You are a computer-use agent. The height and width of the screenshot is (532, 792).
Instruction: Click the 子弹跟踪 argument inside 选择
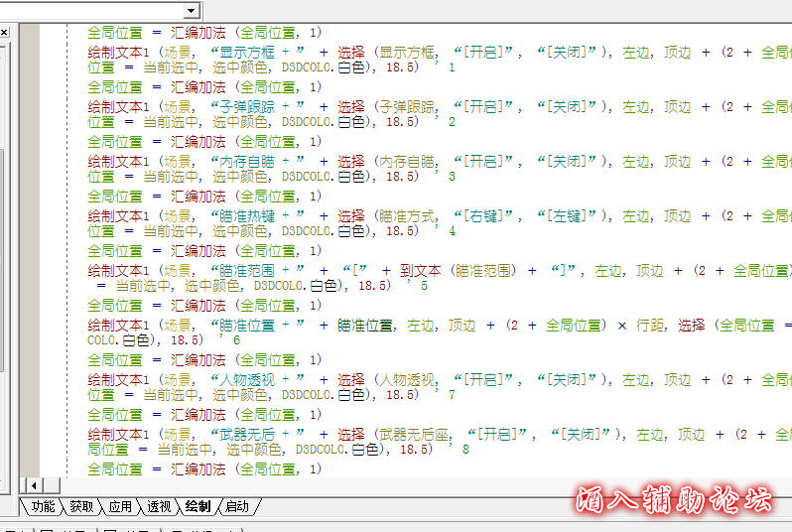pyautogui.click(x=407, y=106)
